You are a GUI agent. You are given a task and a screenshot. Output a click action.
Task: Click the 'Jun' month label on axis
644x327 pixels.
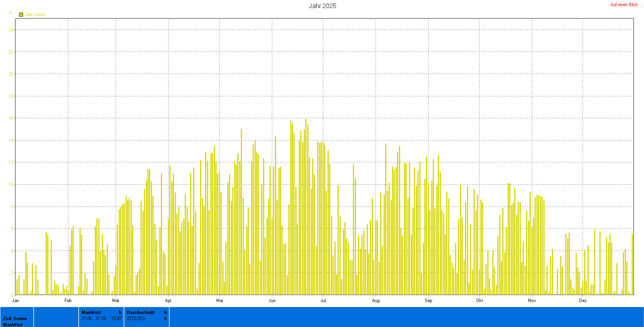[272, 301]
